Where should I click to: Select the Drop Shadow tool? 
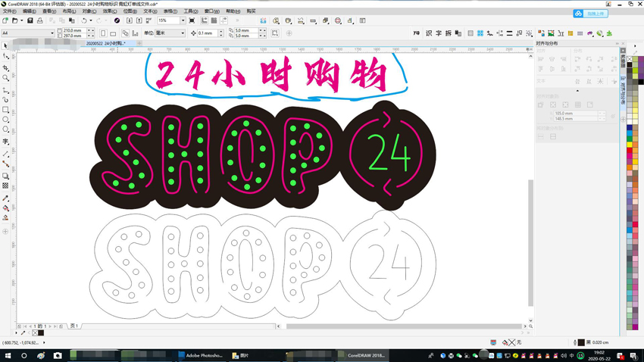[5, 176]
